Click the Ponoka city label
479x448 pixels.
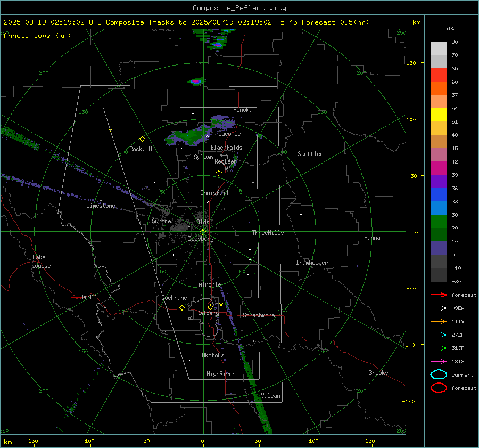pyautogui.click(x=243, y=110)
